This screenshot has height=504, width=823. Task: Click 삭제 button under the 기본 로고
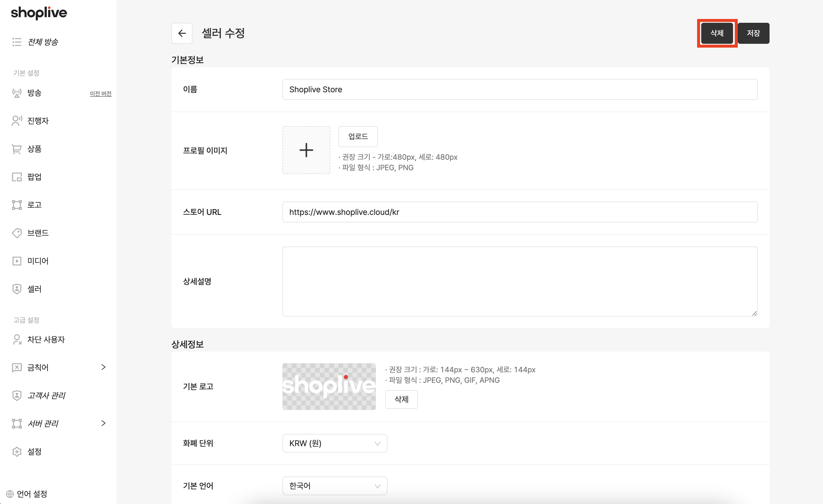coord(402,399)
